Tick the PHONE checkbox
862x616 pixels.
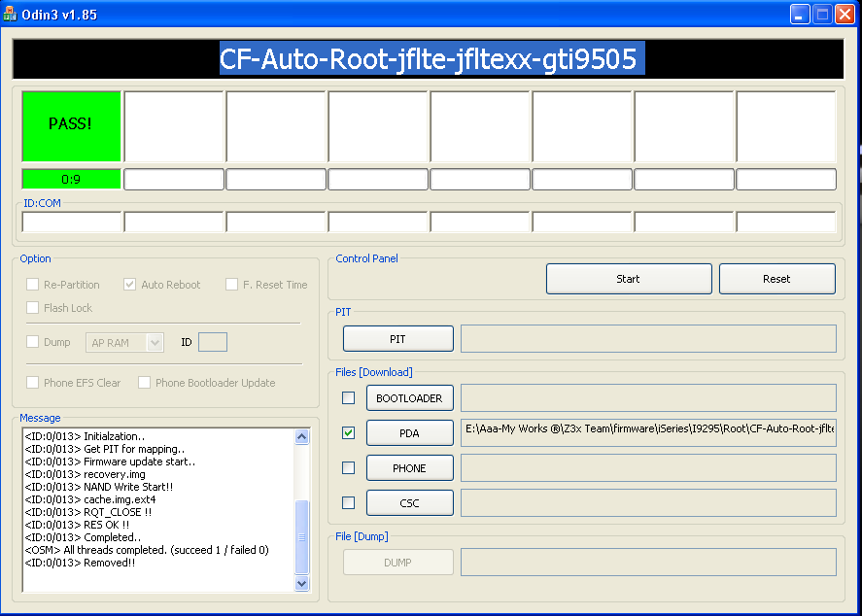348,467
